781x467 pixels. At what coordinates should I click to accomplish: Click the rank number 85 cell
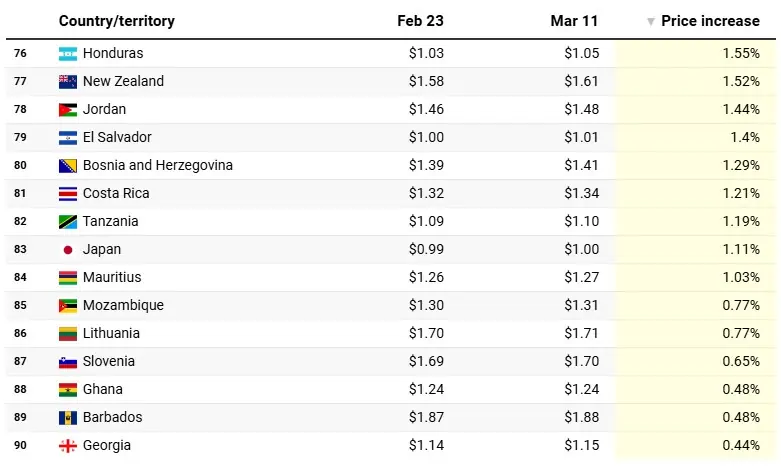pos(20,305)
